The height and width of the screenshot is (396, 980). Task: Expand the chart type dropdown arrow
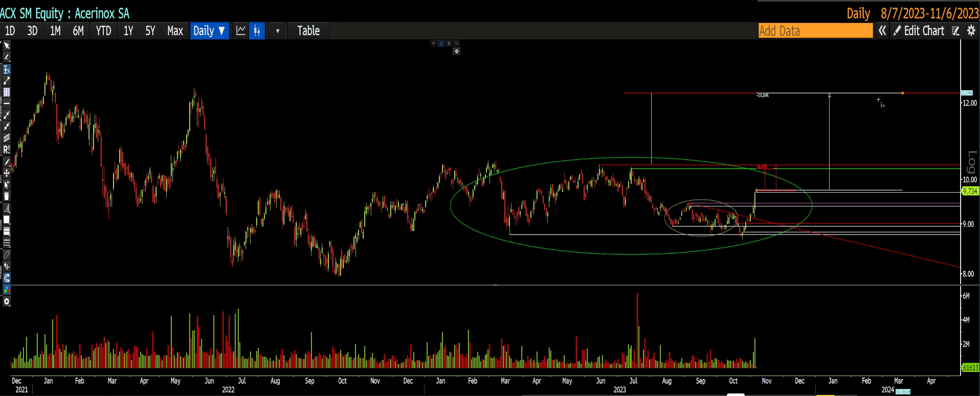pos(278,31)
